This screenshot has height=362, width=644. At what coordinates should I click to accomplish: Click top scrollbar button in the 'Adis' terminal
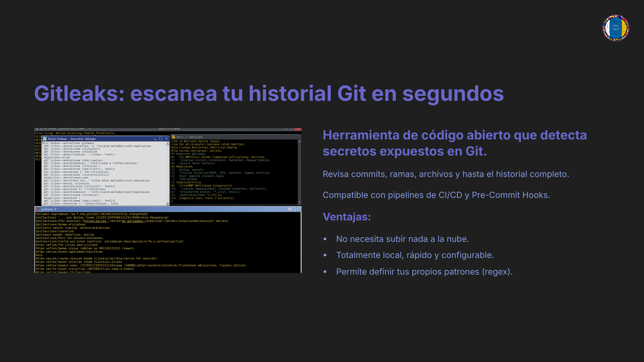(x=299, y=142)
